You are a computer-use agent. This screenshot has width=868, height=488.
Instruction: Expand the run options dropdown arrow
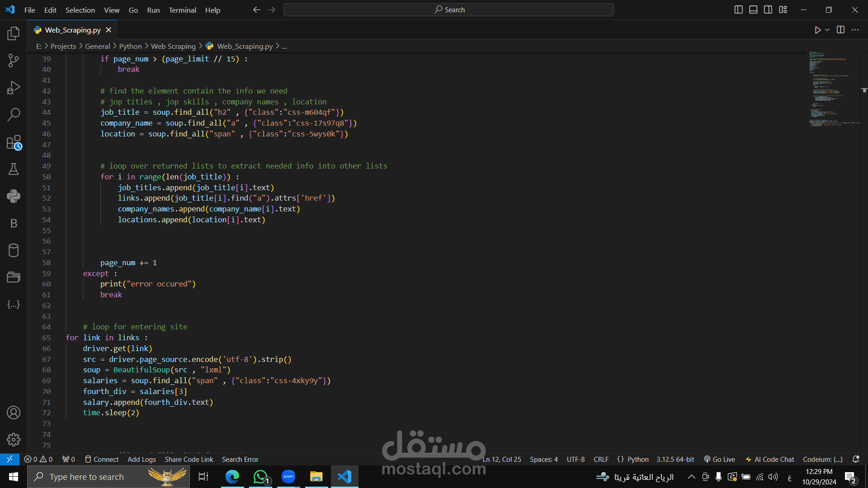(x=827, y=30)
